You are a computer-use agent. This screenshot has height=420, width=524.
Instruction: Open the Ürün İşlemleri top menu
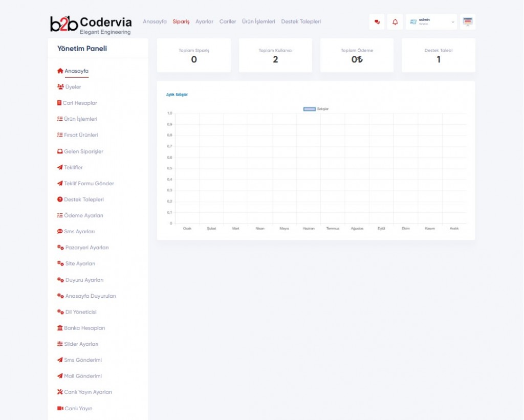pos(258,21)
